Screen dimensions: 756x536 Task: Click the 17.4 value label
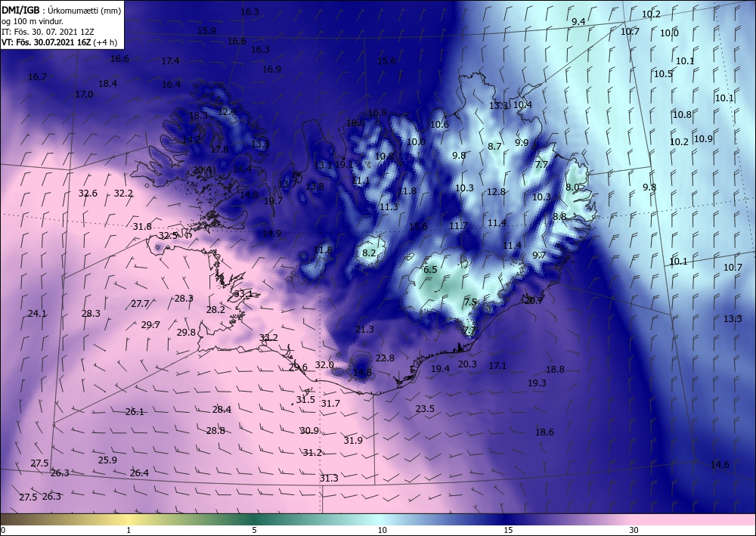(170, 60)
